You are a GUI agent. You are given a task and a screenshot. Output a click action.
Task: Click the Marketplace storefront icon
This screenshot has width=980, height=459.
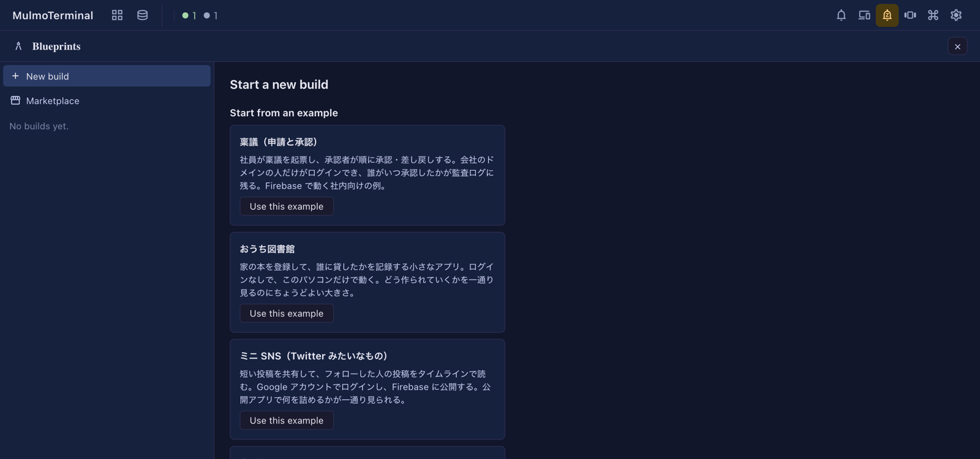[15, 100]
